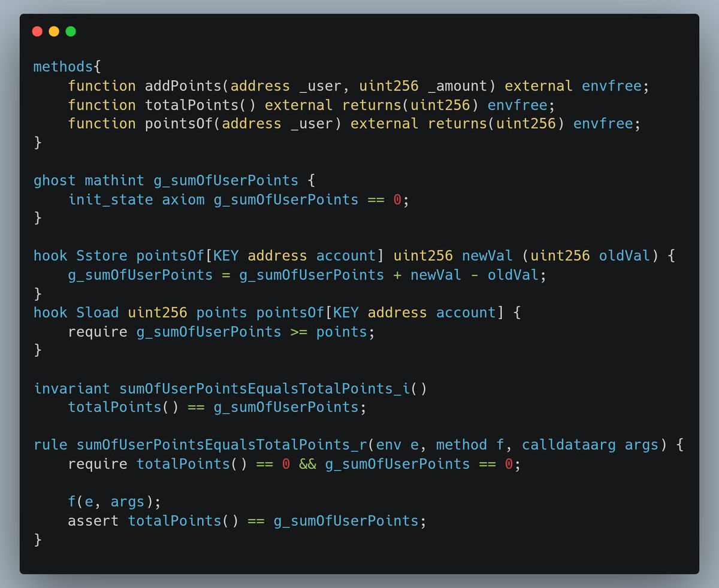Select 'addPoints' function name
The height and width of the screenshot is (588, 719).
tap(183, 86)
